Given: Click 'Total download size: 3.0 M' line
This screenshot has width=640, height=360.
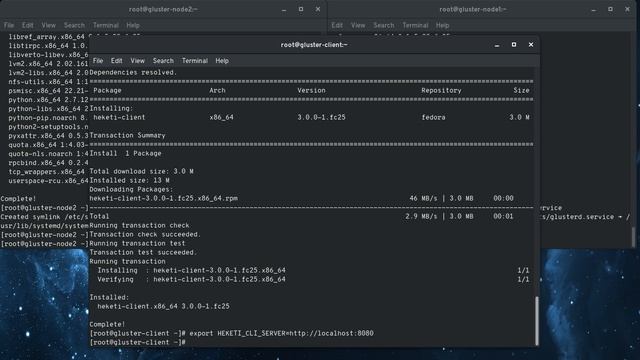Looking at the screenshot, I should point(141,171).
